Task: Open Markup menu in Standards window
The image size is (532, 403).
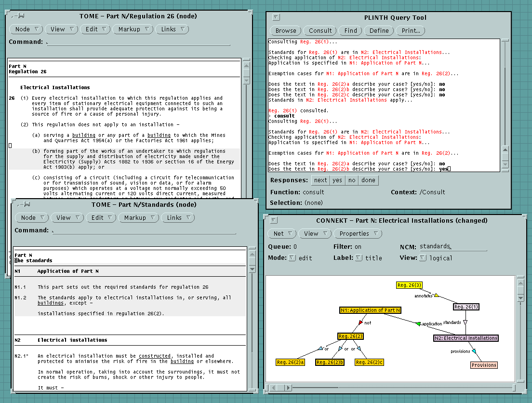Action: [x=138, y=217]
